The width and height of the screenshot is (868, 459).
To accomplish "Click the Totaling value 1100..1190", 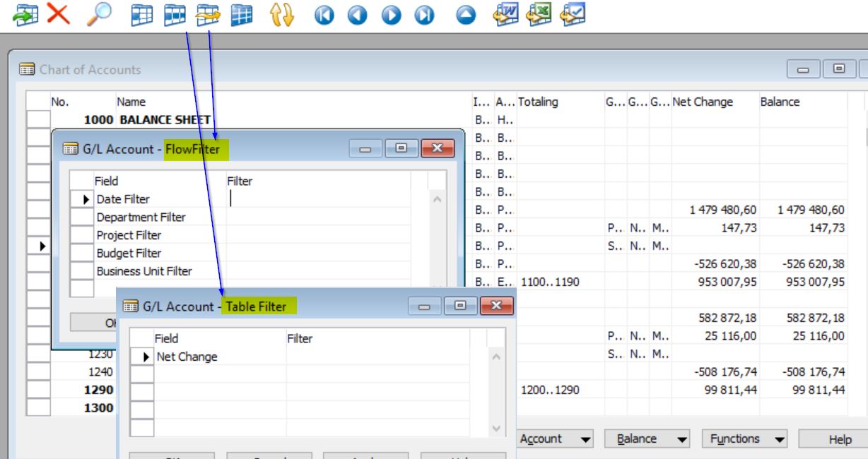I will coord(550,282).
